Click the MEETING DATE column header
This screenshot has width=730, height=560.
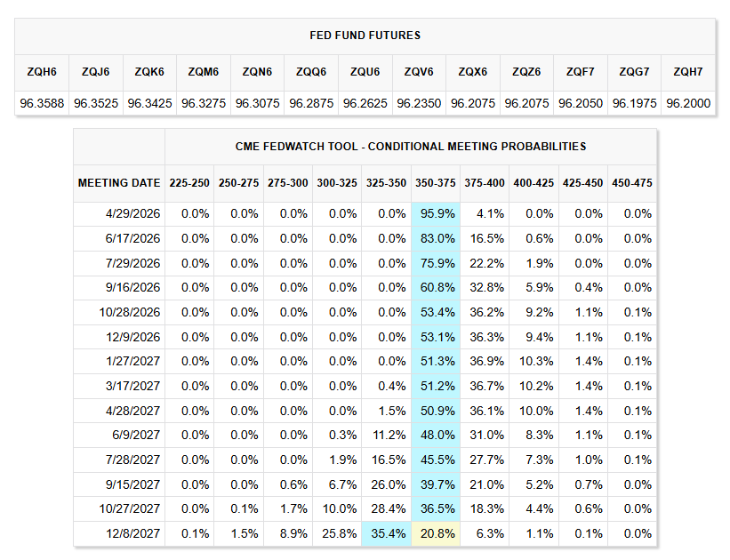click(119, 183)
